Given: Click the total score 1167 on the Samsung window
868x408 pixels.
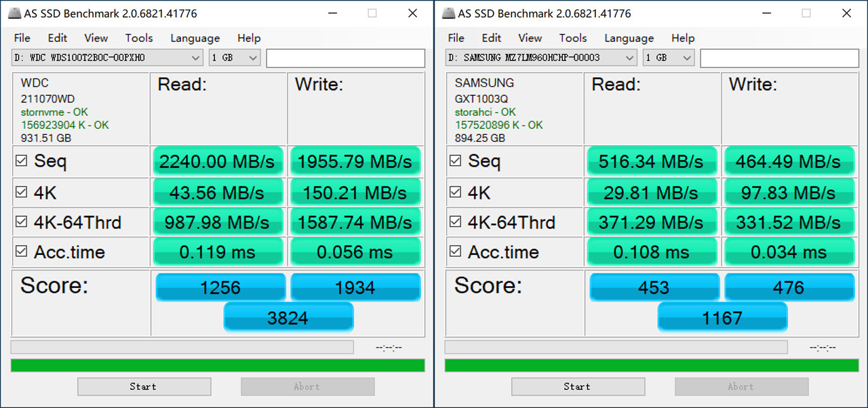Looking at the screenshot, I should click(722, 317).
